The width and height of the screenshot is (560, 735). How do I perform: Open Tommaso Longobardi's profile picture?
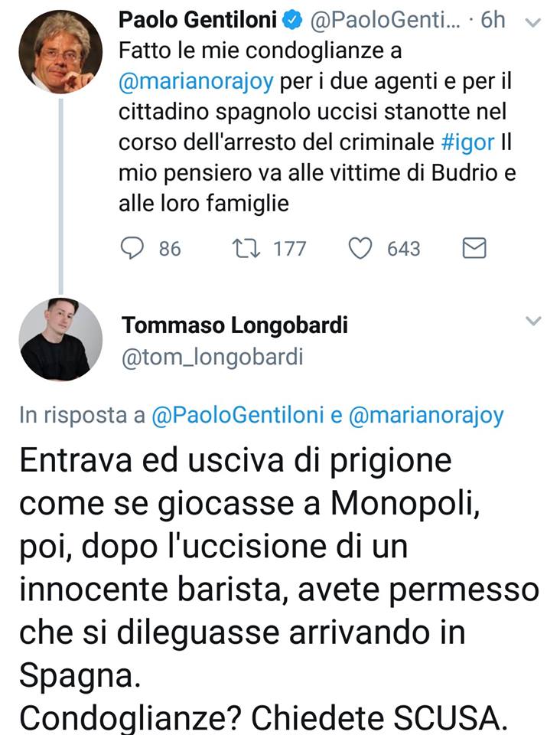point(60,338)
